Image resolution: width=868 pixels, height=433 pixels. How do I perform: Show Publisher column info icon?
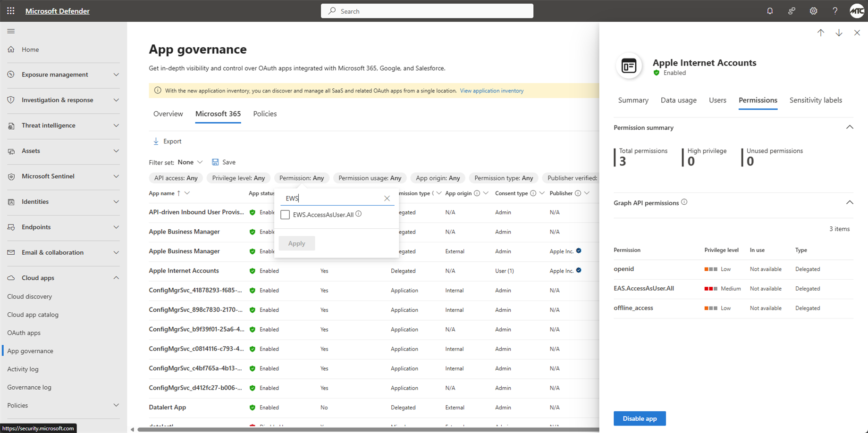[x=578, y=193]
